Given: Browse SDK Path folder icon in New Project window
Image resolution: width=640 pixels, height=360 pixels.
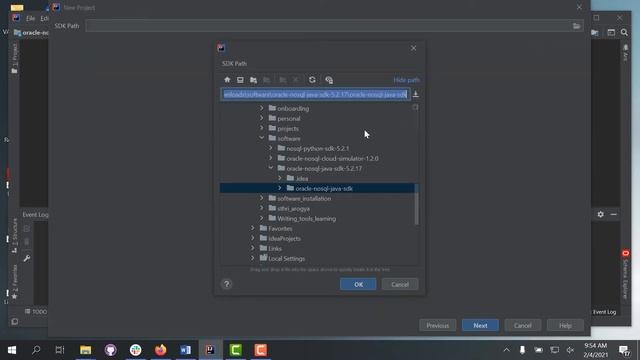Looking at the screenshot, I should pyautogui.click(x=576, y=26).
